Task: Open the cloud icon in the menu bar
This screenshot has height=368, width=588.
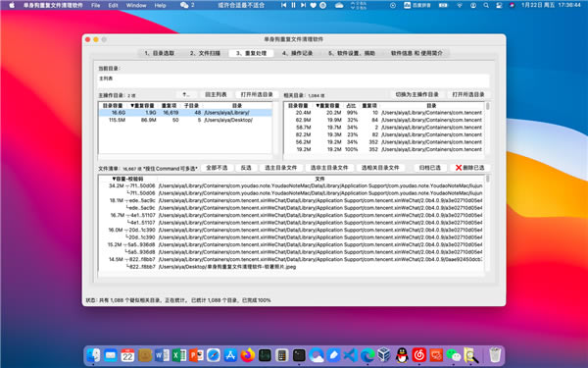Action: (339, 5)
